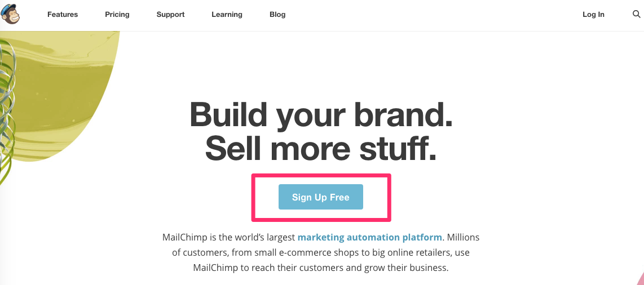Screen dimensions: 644x285
Task: Click the "MailChimp is the world's largest" text
Action: coord(228,237)
